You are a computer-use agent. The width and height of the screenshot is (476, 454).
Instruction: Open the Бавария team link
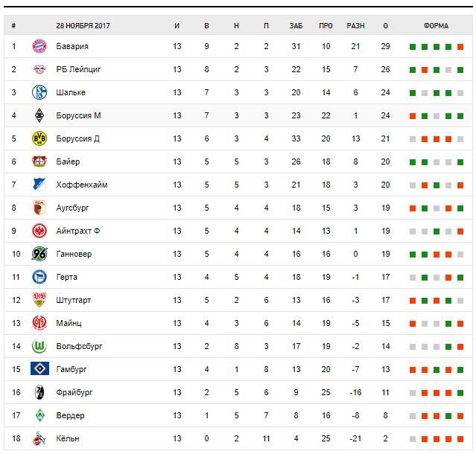coord(72,46)
